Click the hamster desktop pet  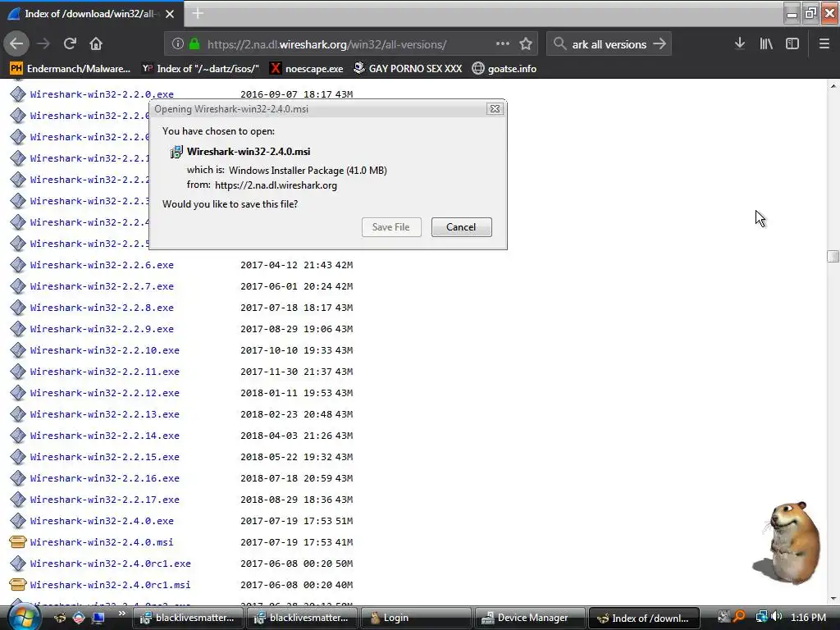tap(787, 542)
